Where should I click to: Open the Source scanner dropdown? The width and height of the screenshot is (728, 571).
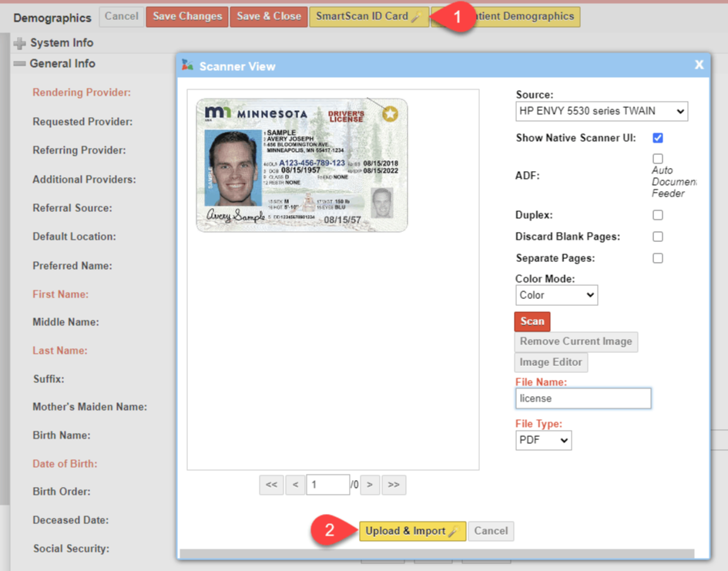(602, 111)
